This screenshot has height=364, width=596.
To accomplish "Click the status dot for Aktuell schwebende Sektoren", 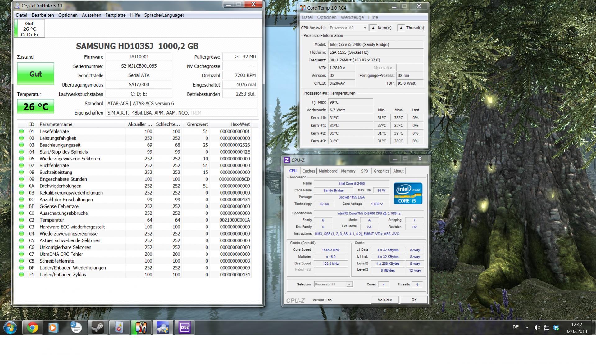I will [x=21, y=240].
